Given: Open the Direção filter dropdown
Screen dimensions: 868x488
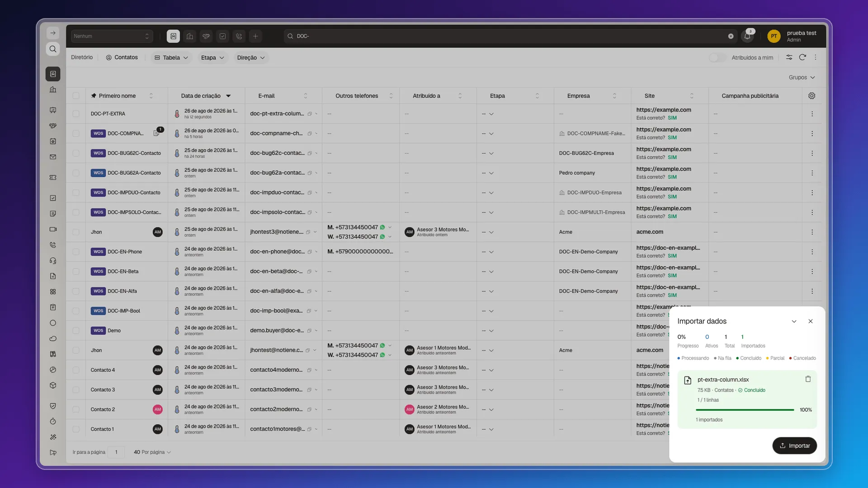Looking at the screenshot, I should 251,57.
